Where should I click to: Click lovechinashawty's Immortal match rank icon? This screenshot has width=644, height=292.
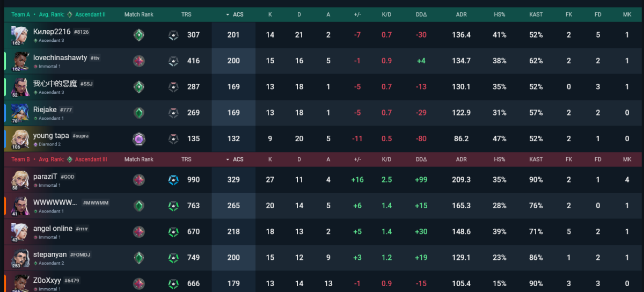tap(139, 61)
